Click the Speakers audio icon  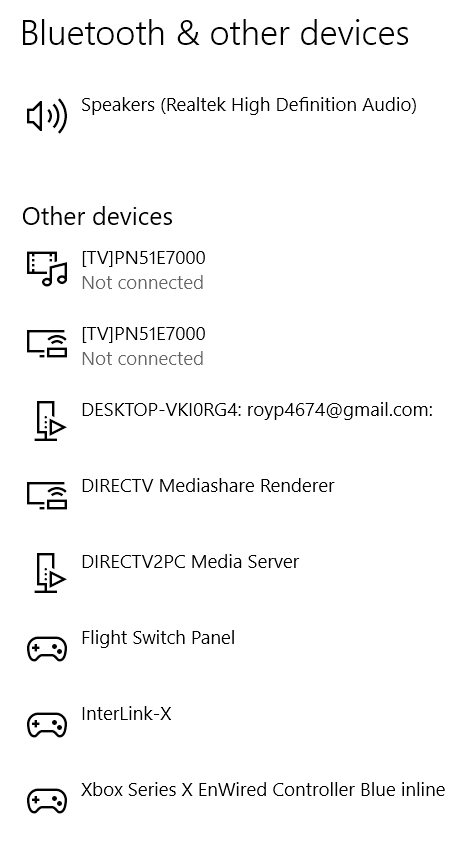47,115
